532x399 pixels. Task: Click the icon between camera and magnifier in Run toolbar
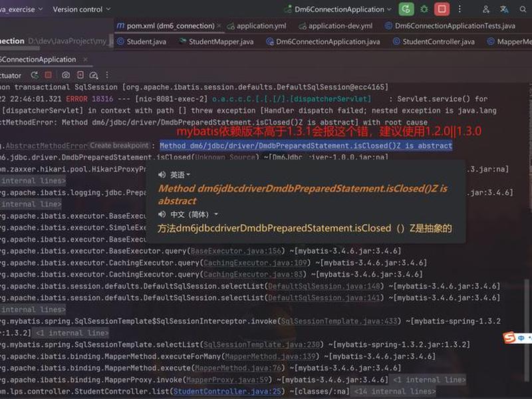(x=80, y=75)
